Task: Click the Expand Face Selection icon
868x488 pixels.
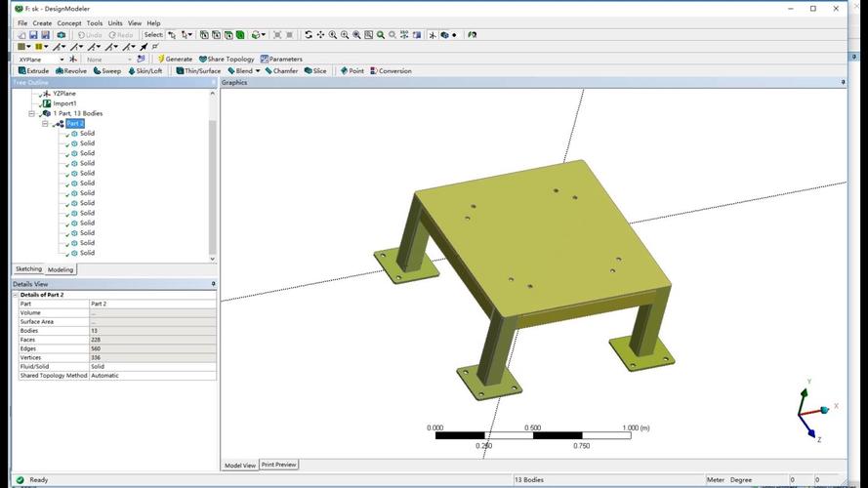Action: pyautogui.click(x=276, y=35)
